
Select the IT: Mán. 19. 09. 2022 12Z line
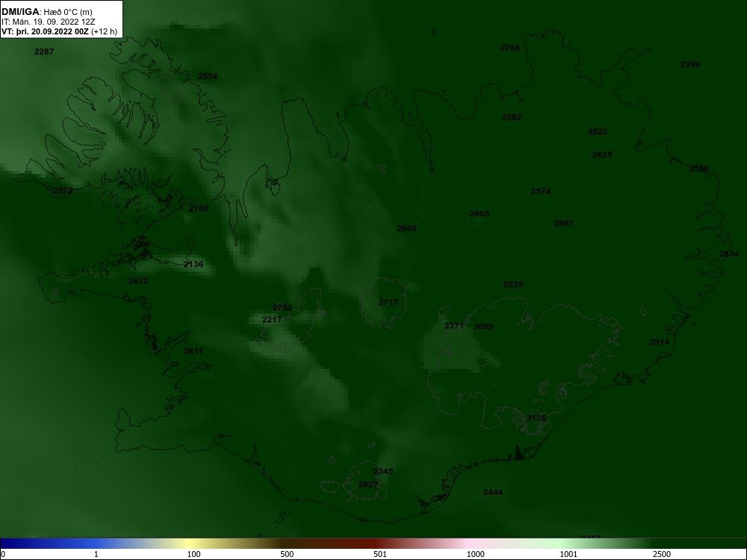point(48,22)
